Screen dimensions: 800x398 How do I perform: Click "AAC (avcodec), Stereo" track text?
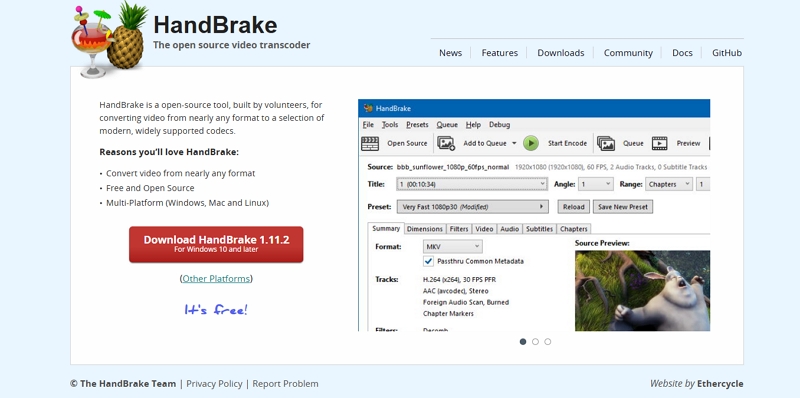[x=456, y=291]
